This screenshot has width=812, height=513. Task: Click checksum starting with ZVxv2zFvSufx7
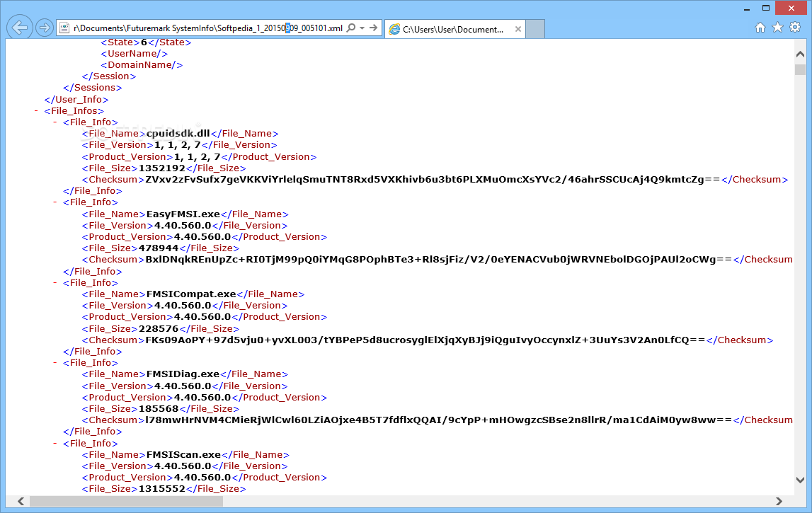pos(433,180)
